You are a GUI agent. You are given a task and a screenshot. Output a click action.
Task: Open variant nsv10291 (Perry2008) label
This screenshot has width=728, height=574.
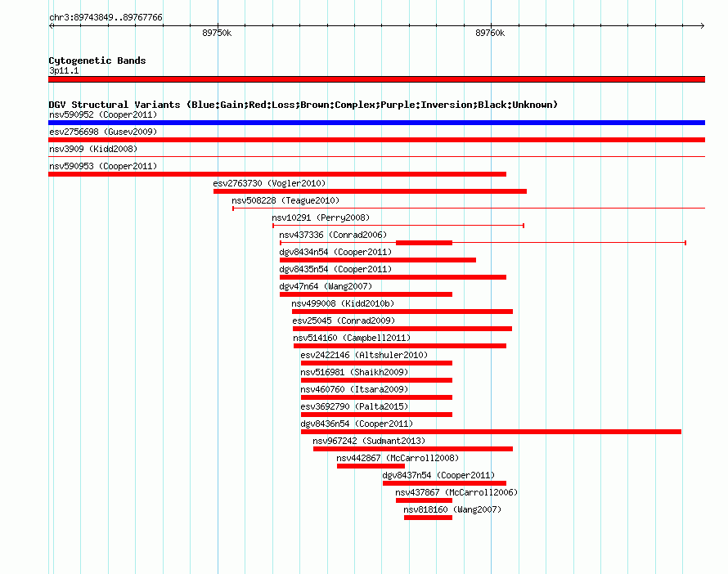(321, 217)
